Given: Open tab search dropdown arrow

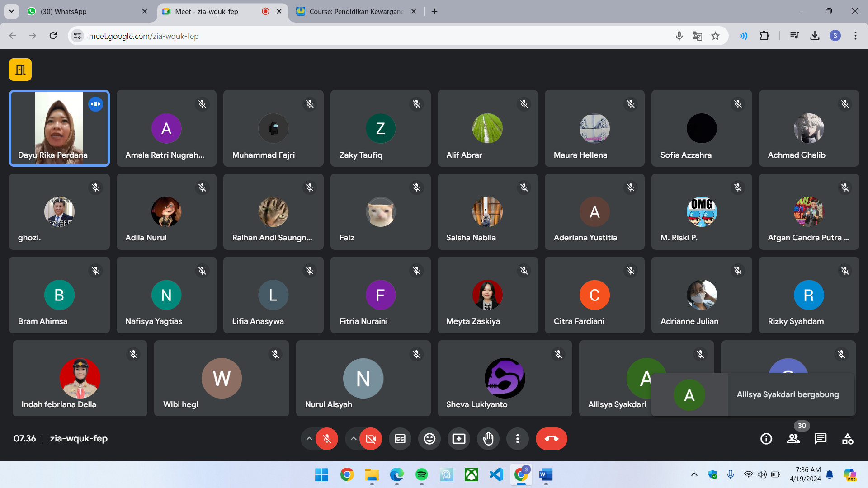Looking at the screenshot, I should click(x=11, y=11).
